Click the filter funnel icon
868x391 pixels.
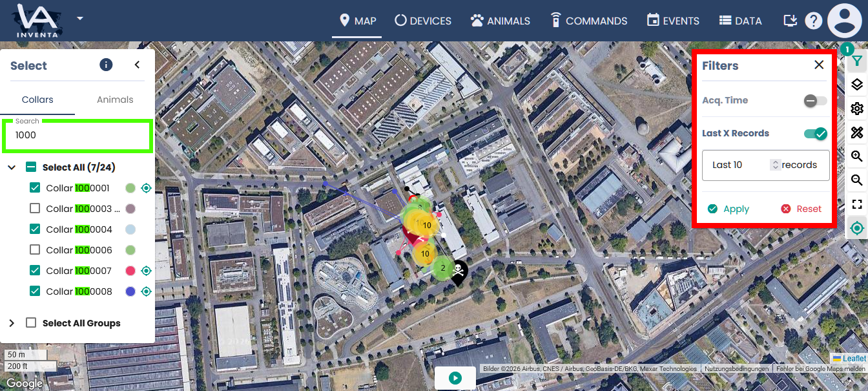click(x=856, y=61)
